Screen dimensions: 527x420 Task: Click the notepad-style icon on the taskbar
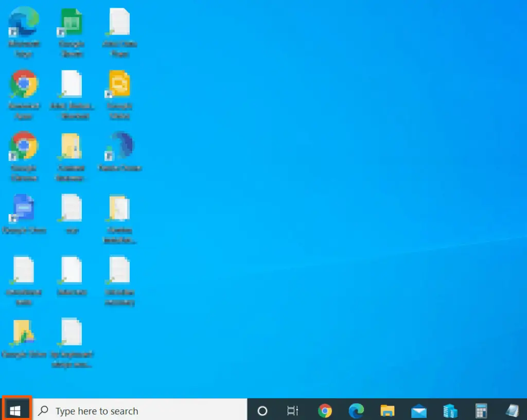(x=513, y=411)
